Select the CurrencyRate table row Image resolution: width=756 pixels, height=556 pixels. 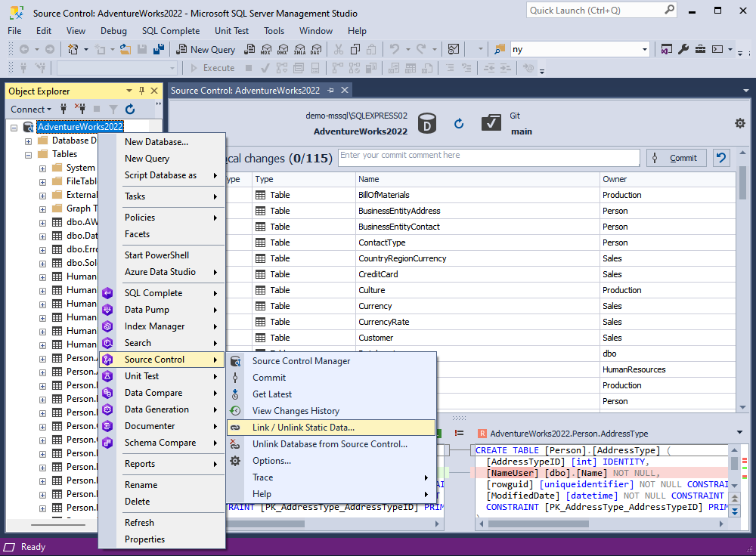tap(480, 322)
